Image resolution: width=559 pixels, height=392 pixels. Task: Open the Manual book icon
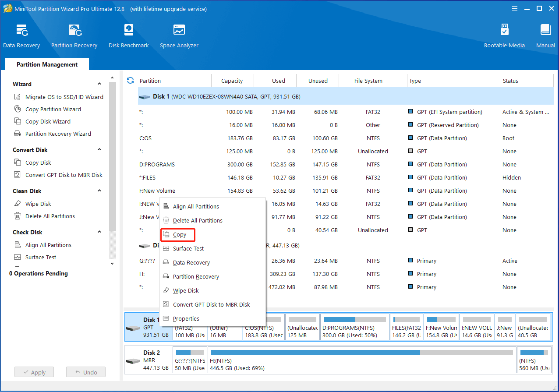coord(545,31)
